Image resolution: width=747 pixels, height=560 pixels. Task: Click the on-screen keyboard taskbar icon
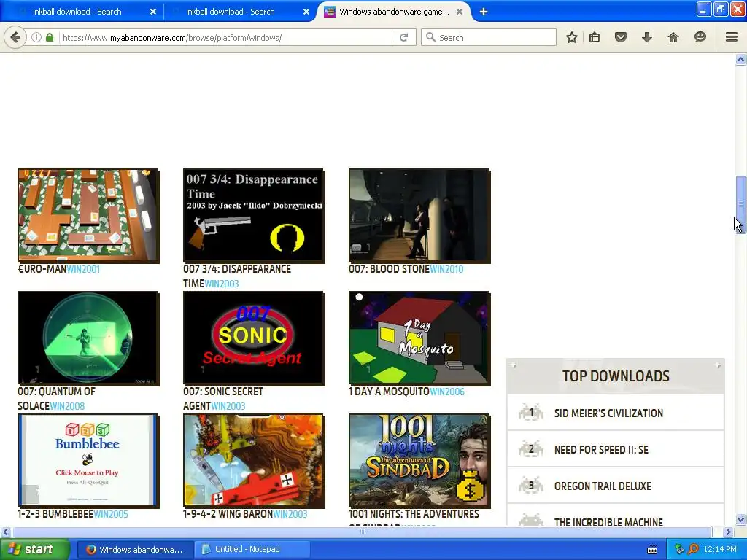click(x=652, y=550)
